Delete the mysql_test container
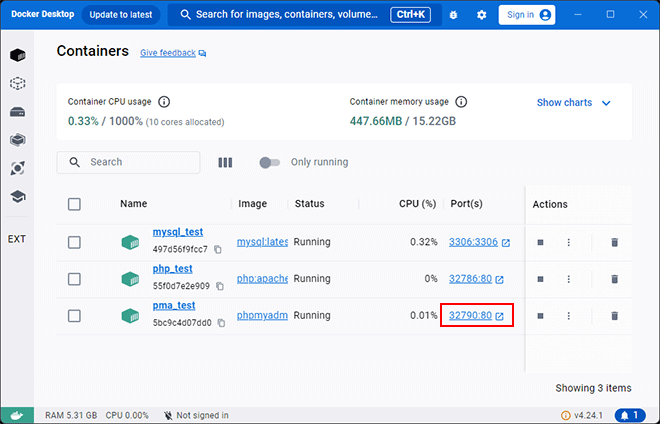The height and width of the screenshot is (424, 660). click(615, 243)
